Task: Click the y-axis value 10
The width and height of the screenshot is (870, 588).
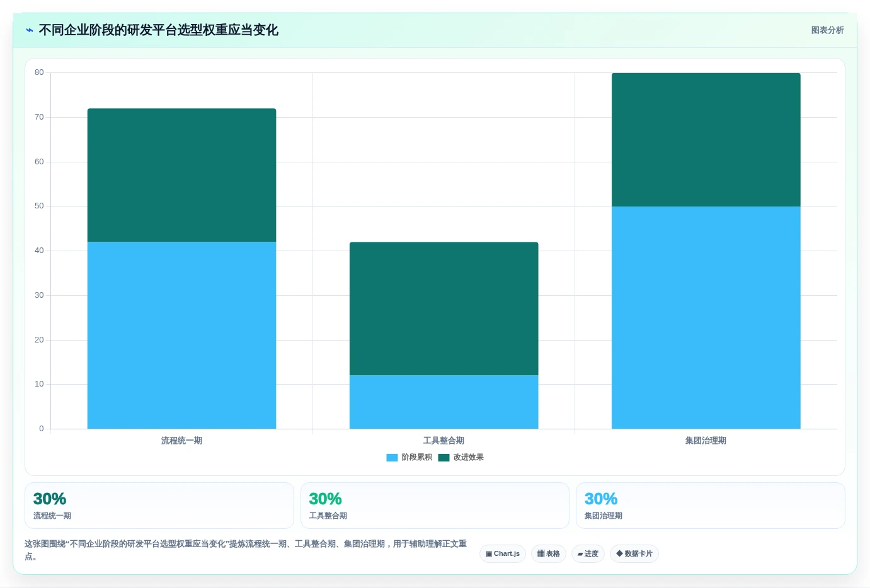Action: coord(39,384)
